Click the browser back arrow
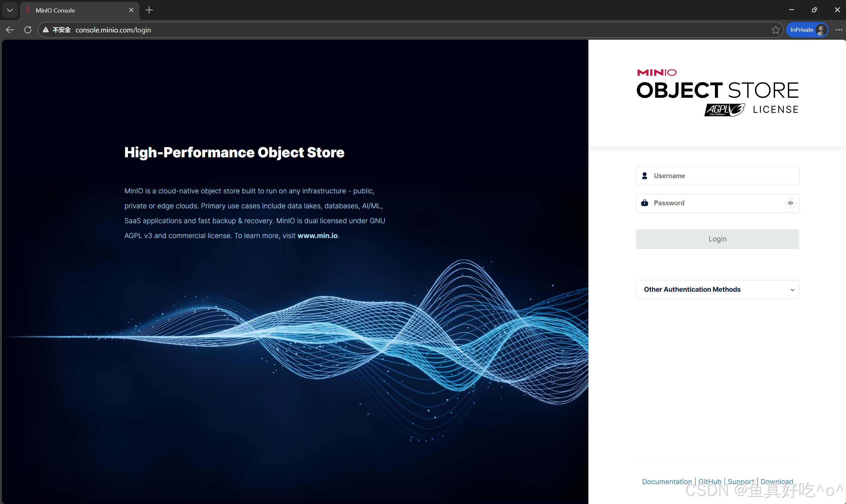This screenshot has width=846, height=504. click(x=10, y=30)
